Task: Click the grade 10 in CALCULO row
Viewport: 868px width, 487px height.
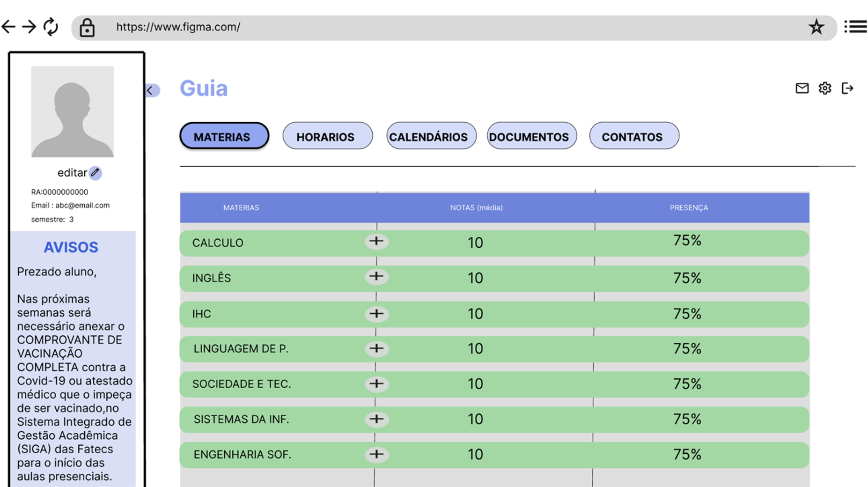Action: point(475,243)
